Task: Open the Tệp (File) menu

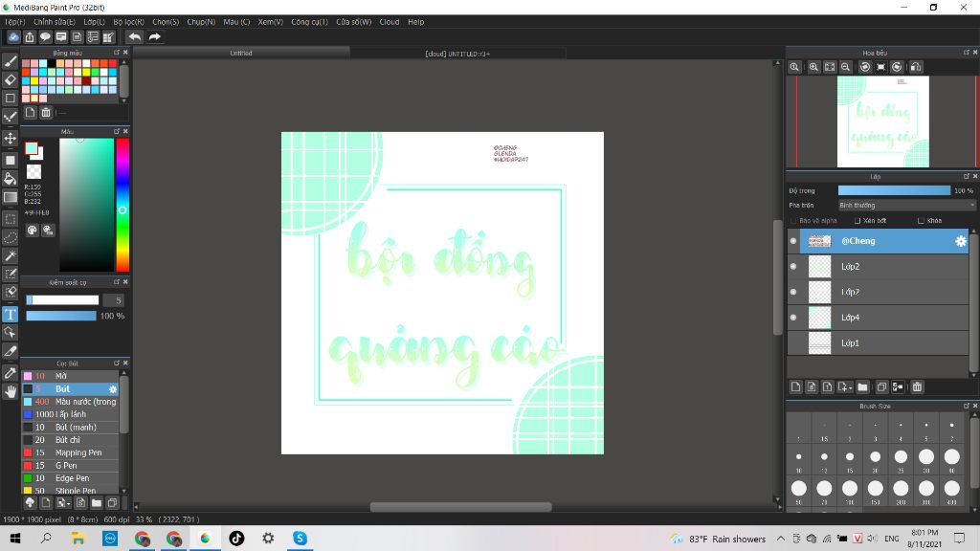Action: (15, 22)
